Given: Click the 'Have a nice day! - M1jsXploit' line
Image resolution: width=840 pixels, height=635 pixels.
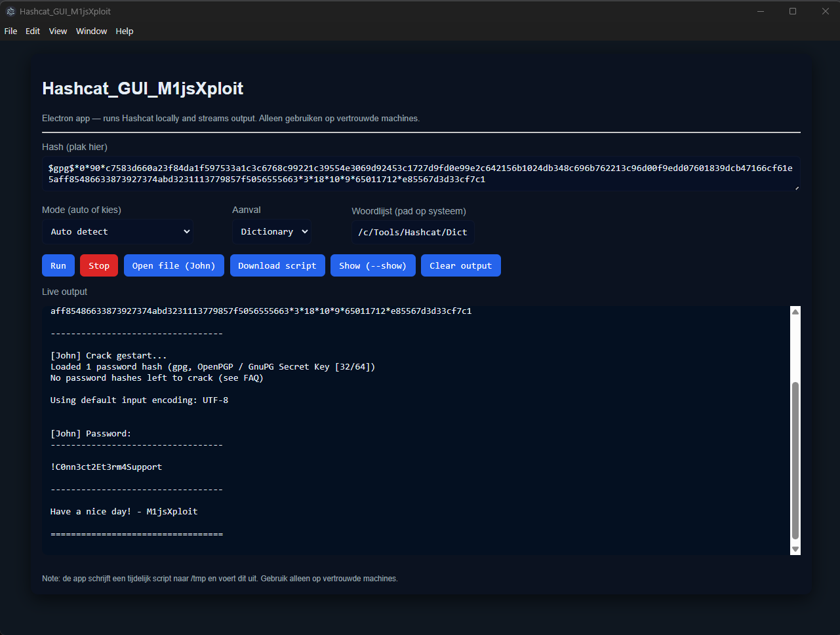Looking at the screenshot, I should pos(124,511).
